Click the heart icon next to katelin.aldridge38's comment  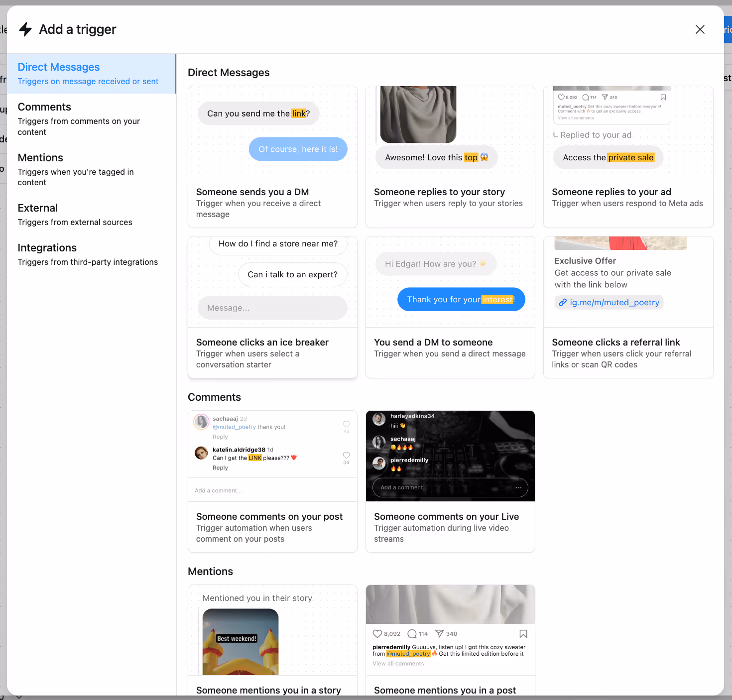346,455
